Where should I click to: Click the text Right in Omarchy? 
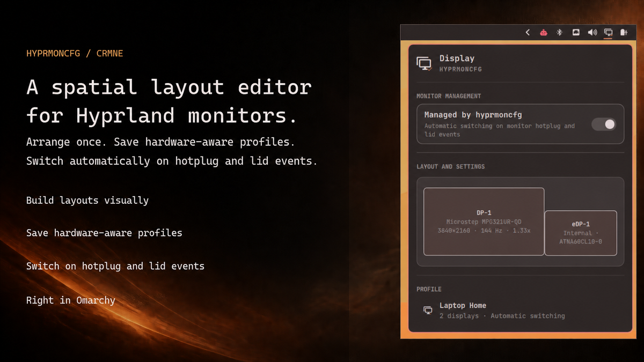(71, 300)
